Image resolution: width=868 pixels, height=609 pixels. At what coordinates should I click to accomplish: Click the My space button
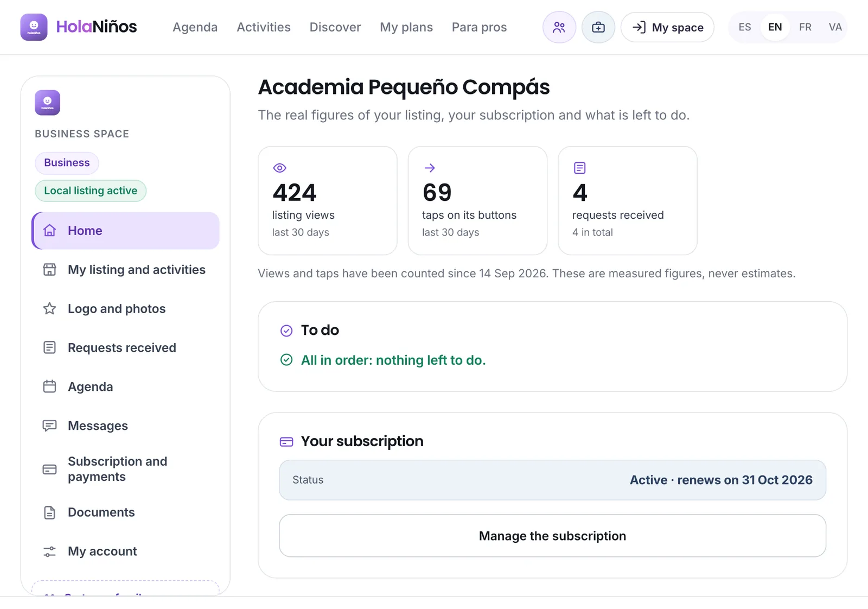(667, 27)
